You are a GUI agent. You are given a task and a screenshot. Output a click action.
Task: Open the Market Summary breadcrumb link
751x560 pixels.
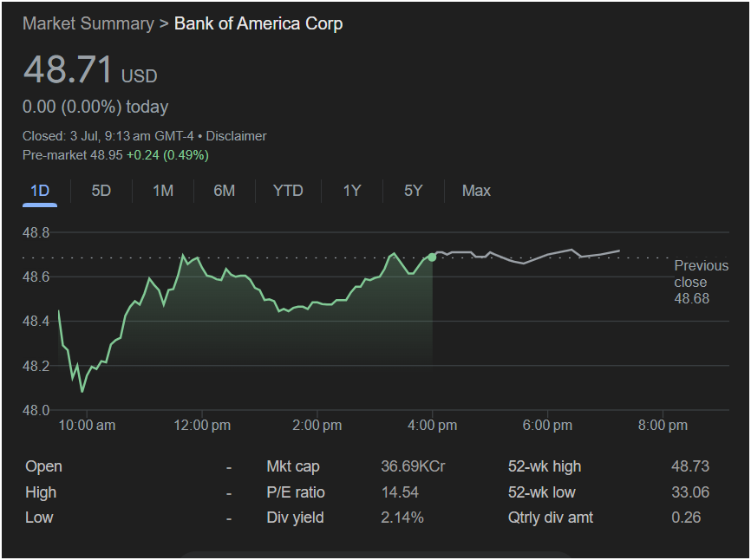pos(88,23)
